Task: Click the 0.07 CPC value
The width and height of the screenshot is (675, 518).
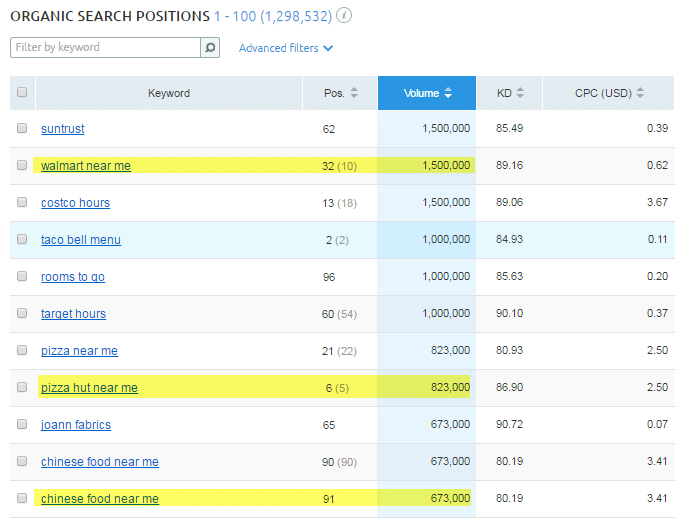Action: click(x=657, y=425)
